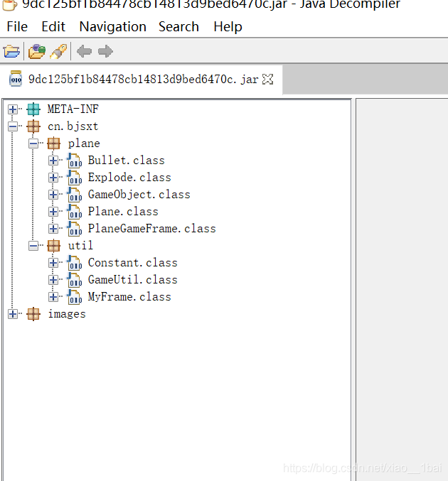Image resolution: width=448 pixels, height=481 pixels.
Task: Select the util package label
Action: pos(80,246)
